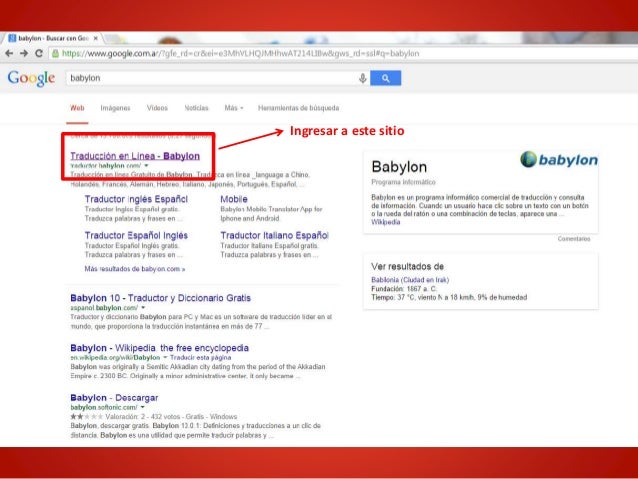Screen dimensions: 638x479
Task: Switch to the Noticias tab
Action: pyautogui.click(x=196, y=108)
